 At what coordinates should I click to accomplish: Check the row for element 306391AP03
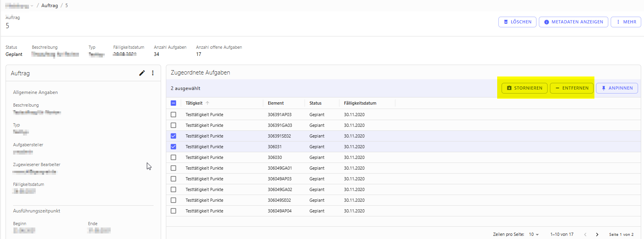pyautogui.click(x=173, y=115)
